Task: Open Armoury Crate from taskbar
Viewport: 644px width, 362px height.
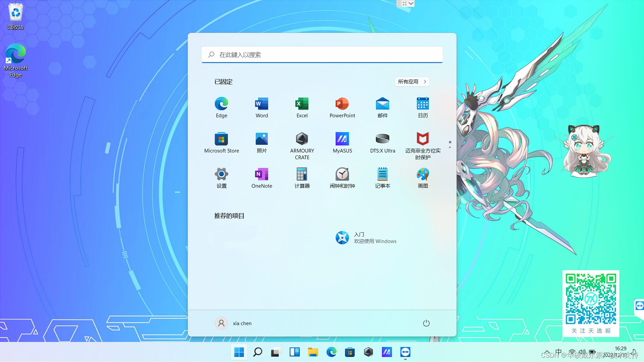Action: [368, 352]
